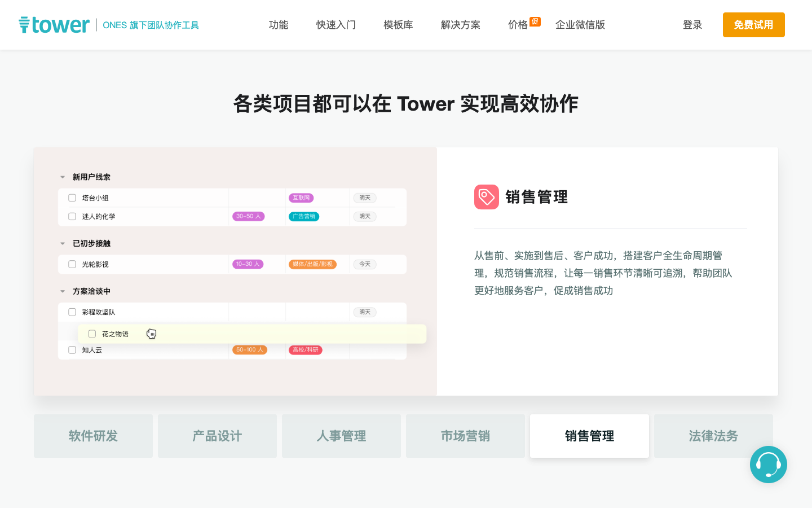Collapse the 新用户线索 group

(x=63, y=177)
